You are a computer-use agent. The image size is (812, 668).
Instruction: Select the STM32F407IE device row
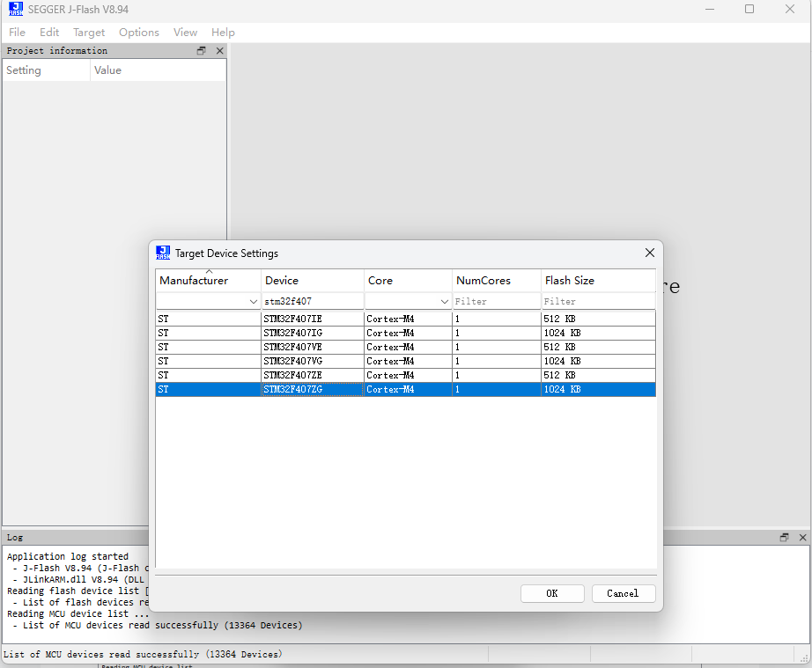[405, 319]
